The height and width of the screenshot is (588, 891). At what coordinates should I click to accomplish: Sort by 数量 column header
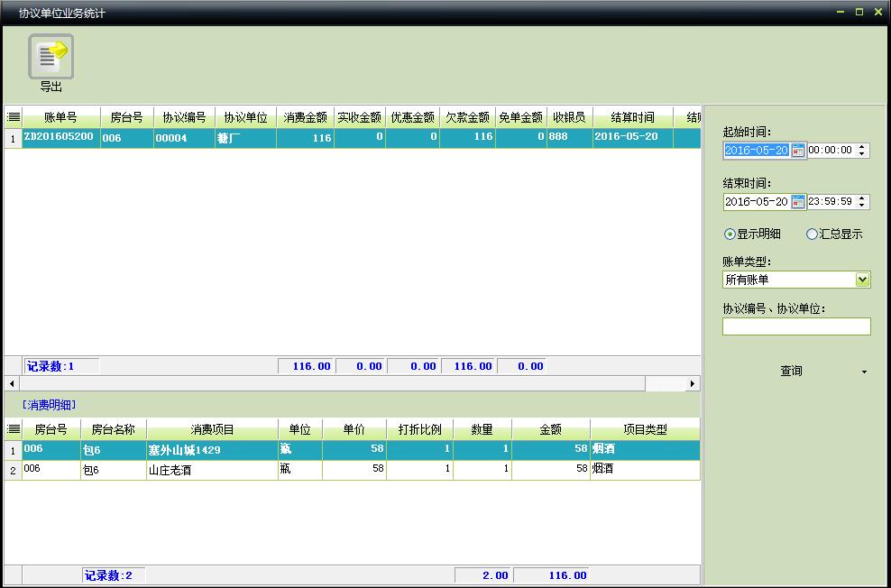(482, 429)
